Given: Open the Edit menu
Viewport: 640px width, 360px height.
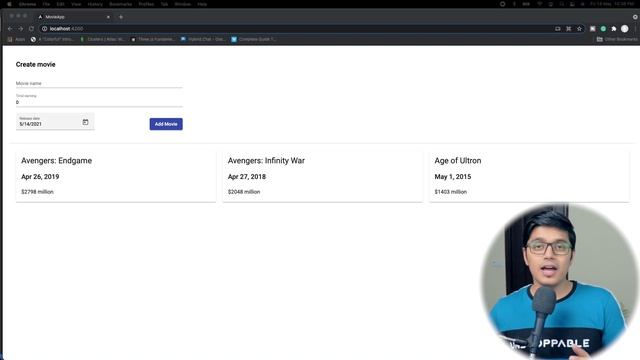Looking at the screenshot, I should click(x=60, y=4).
